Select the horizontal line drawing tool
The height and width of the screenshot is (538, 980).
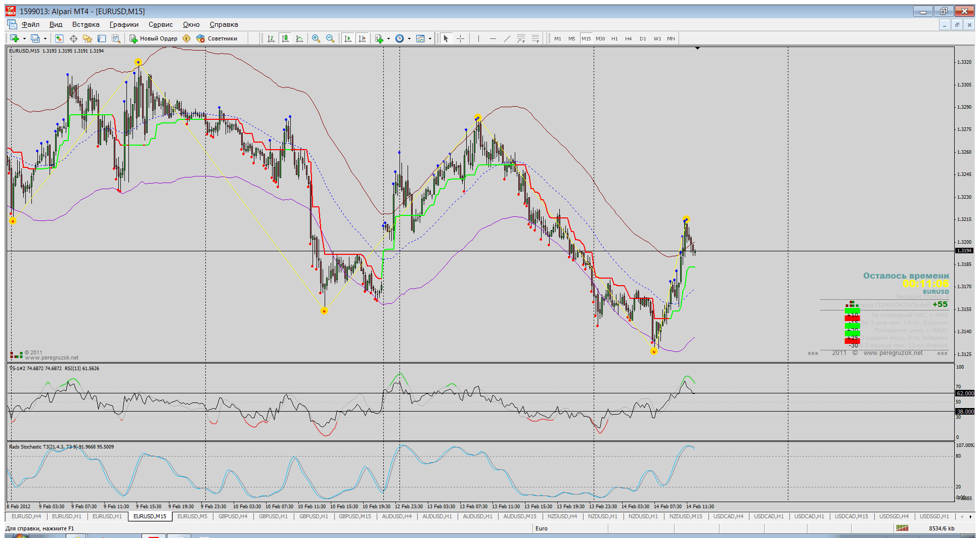point(493,38)
